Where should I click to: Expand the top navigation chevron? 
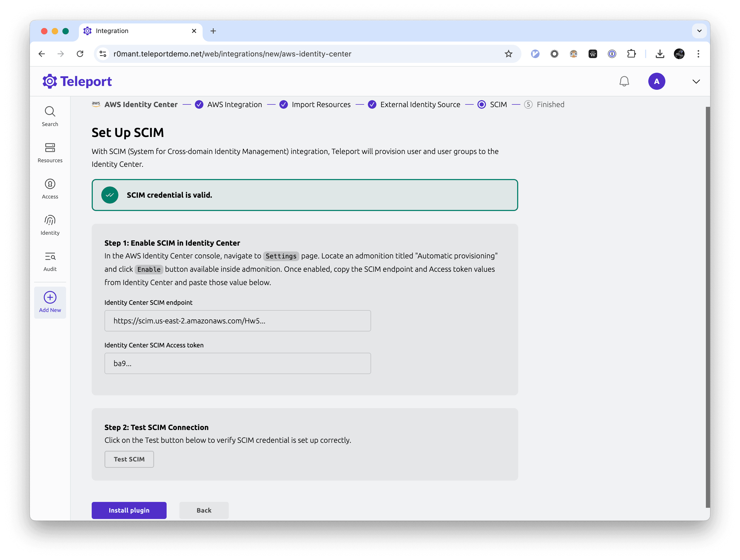(697, 81)
